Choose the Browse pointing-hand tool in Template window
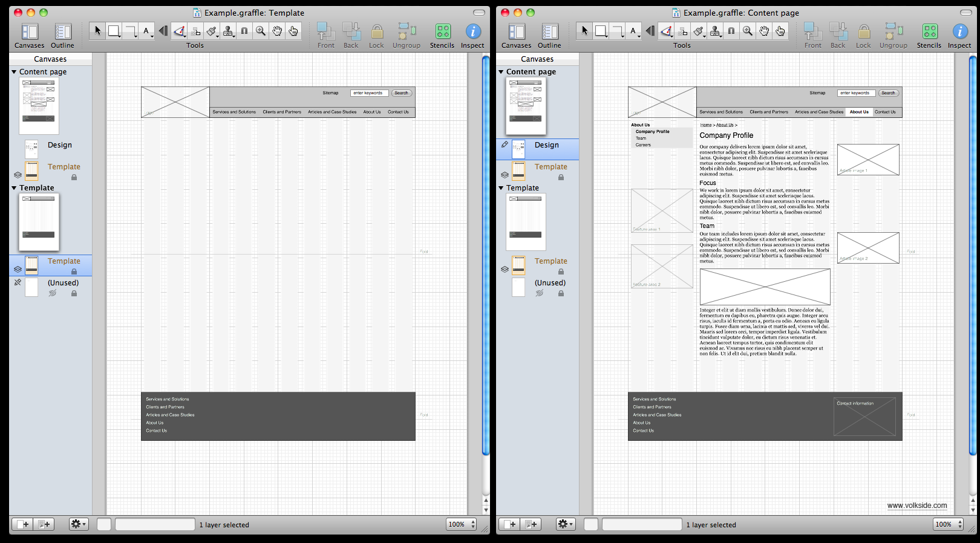This screenshot has width=980, height=543. pos(293,31)
